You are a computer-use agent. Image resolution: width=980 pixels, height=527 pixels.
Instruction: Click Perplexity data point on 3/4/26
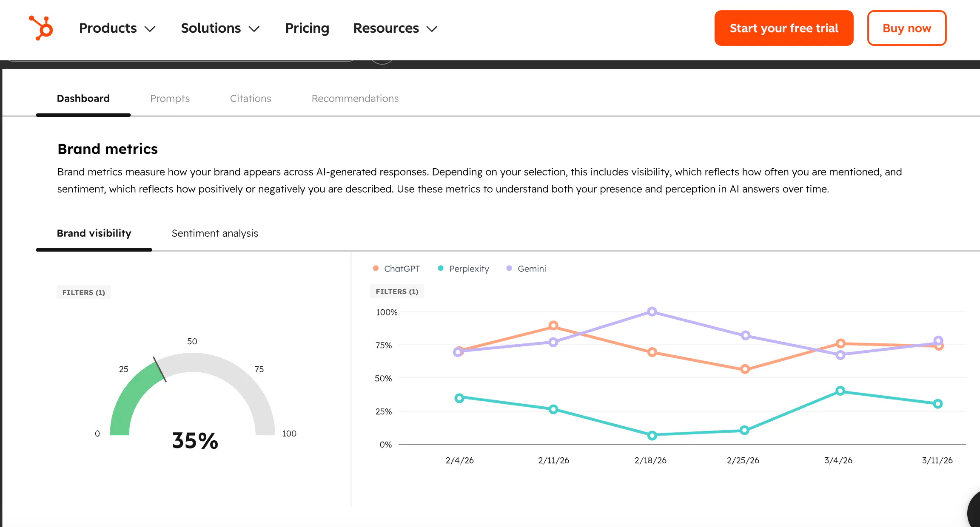pos(840,391)
